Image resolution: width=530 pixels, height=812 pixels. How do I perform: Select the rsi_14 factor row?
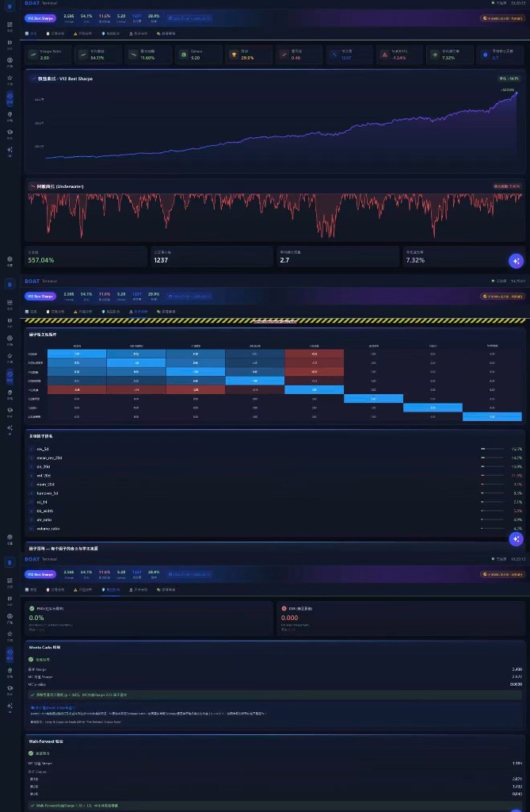275,502
